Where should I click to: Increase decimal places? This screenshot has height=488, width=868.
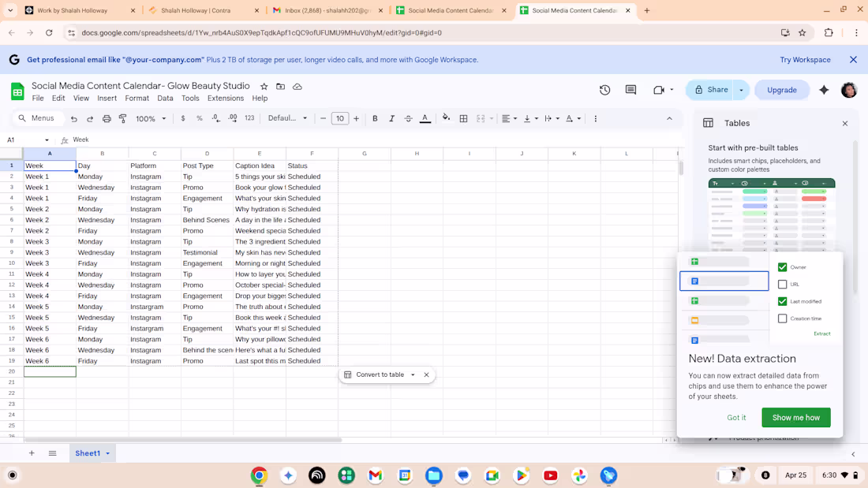pyautogui.click(x=233, y=118)
